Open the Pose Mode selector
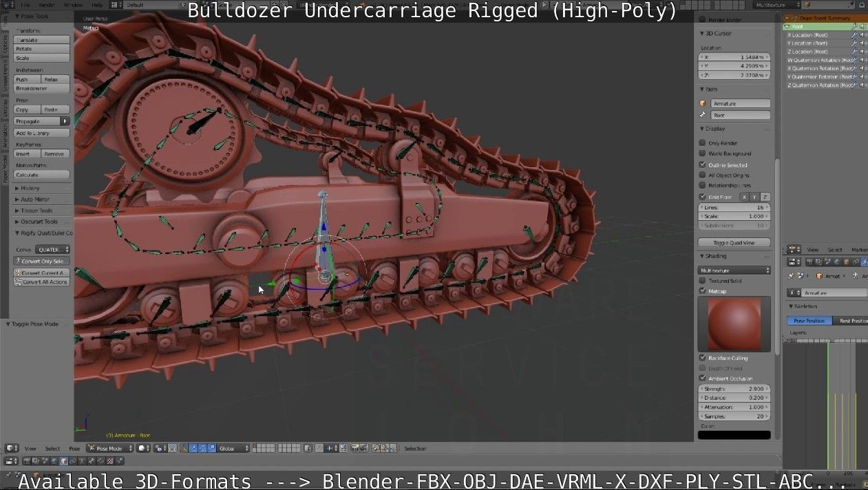This screenshot has height=490, width=868. pos(110,448)
